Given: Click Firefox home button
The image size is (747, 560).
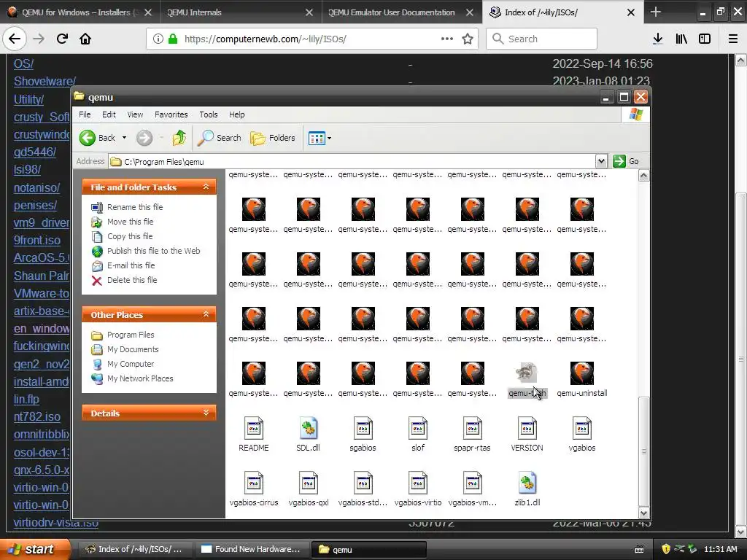Looking at the screenshot, I should point(85,39).
